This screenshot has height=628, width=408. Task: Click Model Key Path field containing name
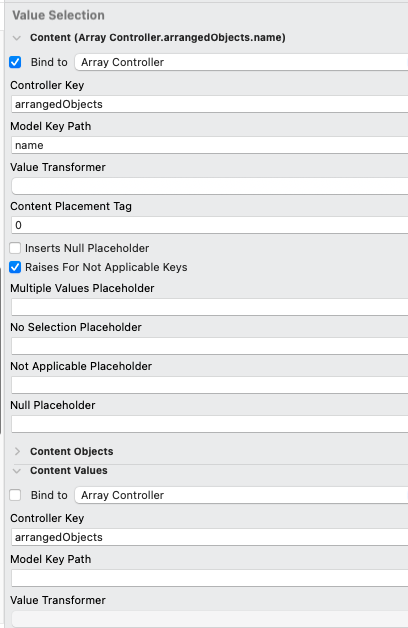[x=209, y=145]
